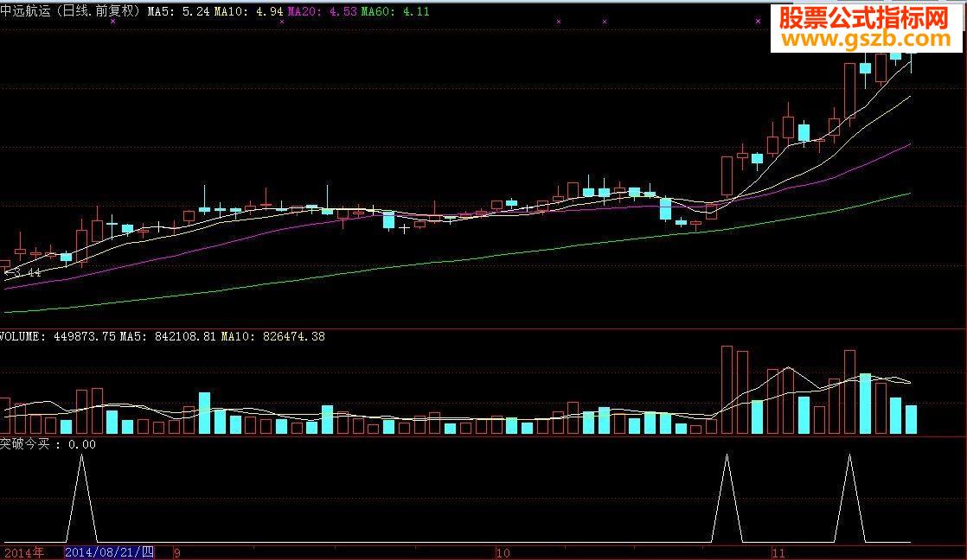
Task: Jump to month 11 on the date axis
Action: [x=779, y=553]
